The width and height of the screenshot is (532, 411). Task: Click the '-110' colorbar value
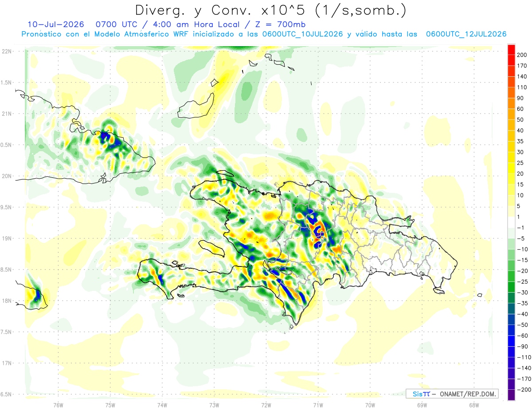click(x=524, y=357)
